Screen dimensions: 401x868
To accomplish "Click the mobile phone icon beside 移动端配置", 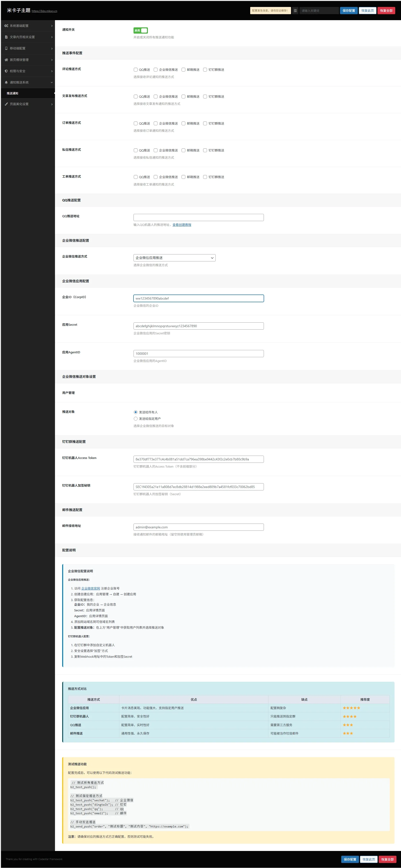I will point(6,48).
